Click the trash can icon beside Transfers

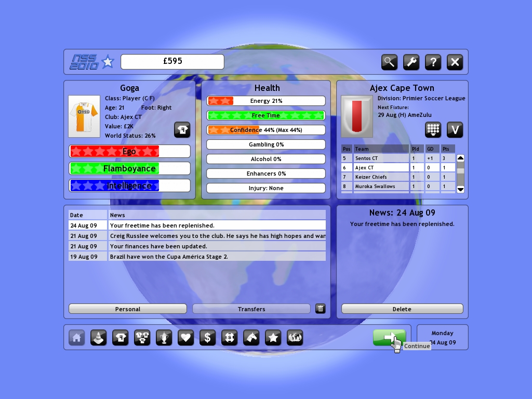pos(321,309)
